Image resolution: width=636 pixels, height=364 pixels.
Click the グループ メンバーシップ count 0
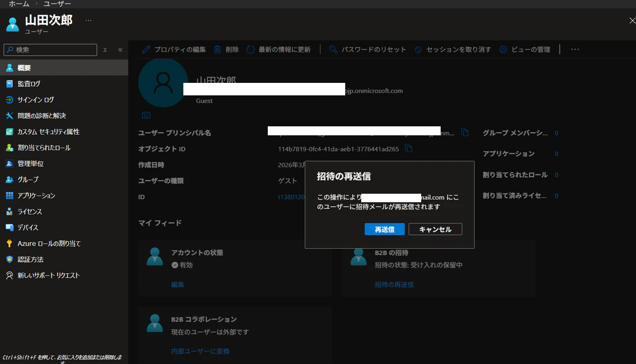click(557, 133)
